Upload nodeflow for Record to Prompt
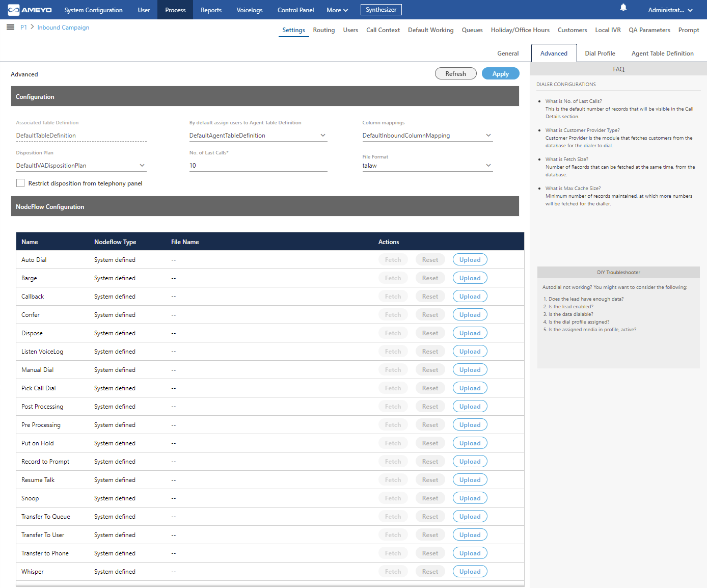This screenshot has width=707, height=588. (470, 462)
